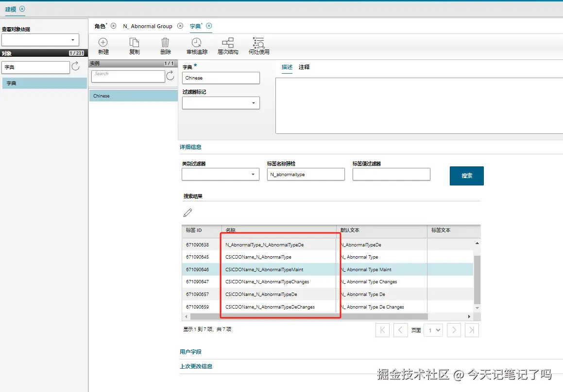Open the 类别过滤器 dropdown
Image resolution: width=563 pixels, height=392 pixels.
tap(221, 174)
